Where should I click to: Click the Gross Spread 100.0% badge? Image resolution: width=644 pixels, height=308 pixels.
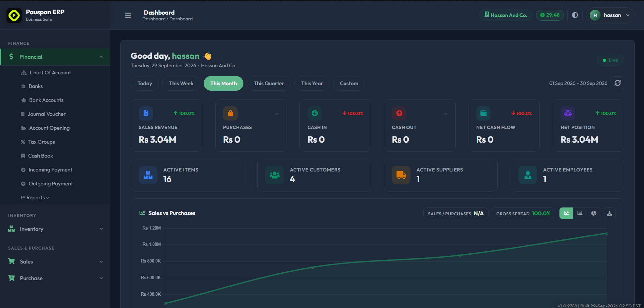coord(523,213)
